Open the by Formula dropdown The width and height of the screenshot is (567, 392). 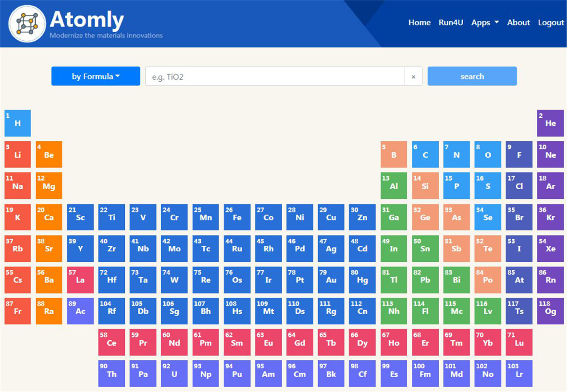click(96, 76)
